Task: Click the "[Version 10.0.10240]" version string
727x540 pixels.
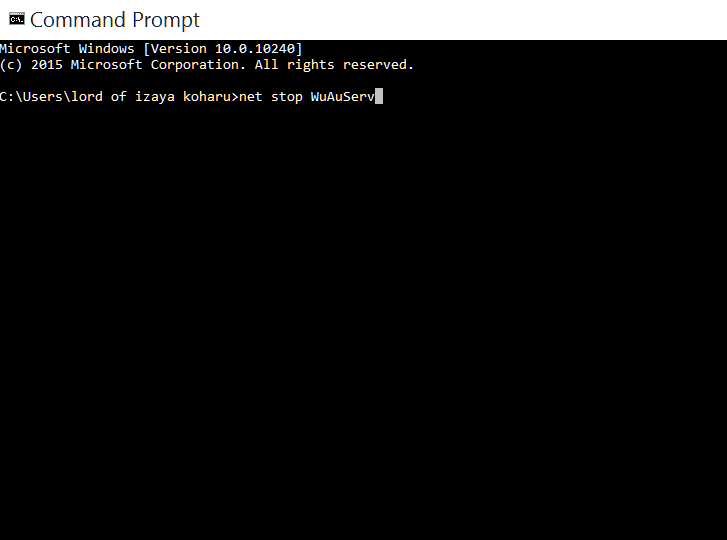Action: 223,49
